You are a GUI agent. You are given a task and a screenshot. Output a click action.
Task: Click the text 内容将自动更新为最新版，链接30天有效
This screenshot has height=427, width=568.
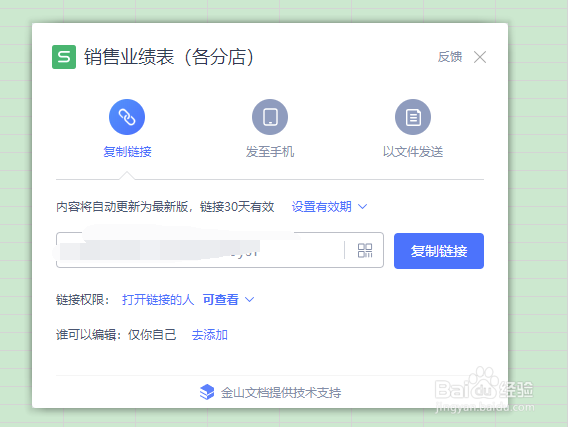165,206
